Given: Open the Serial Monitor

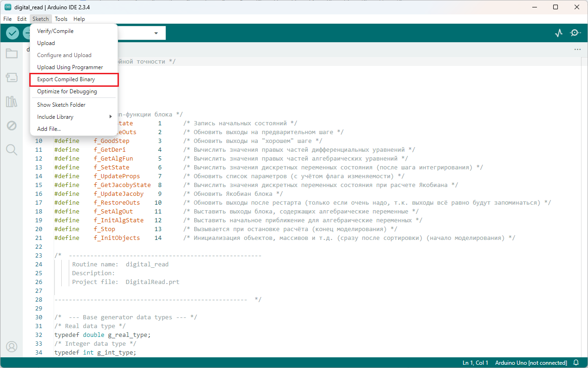Looking at the screenshot, I should point(575,33).
